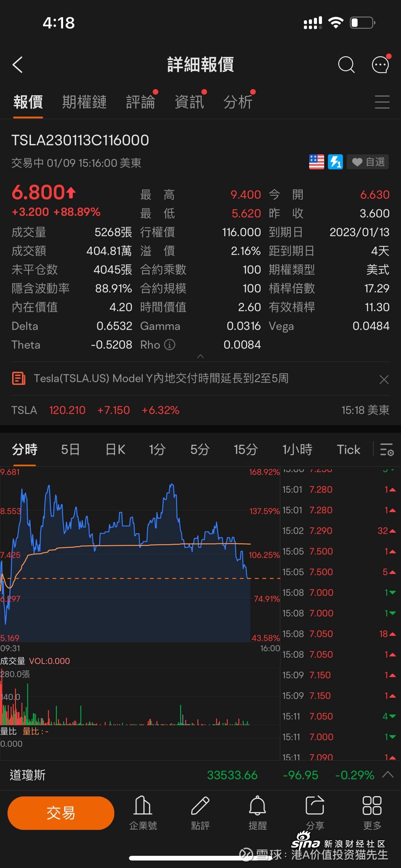Set alert with 提醒 bell icon

pos(258,813)
